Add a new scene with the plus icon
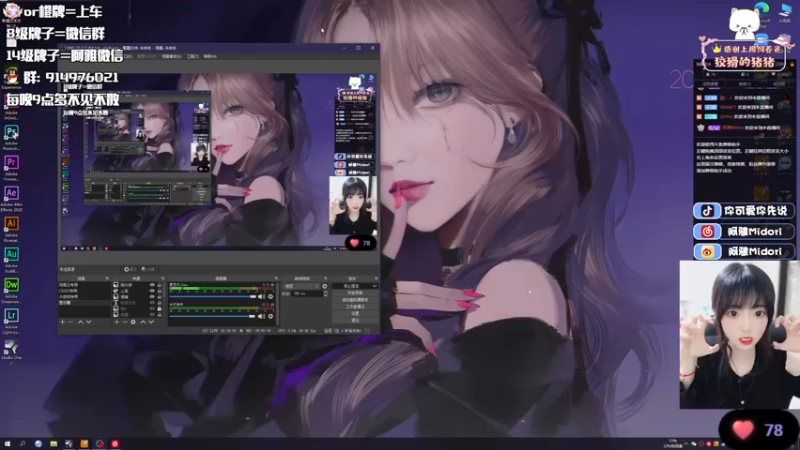 [62, 322]
